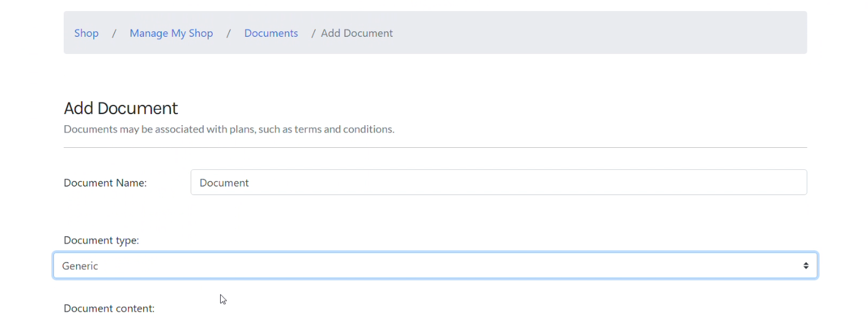The height and width of the screenshot is (319, 868).
Task: Click the slash separator after Shop breadcrumb
Action: coord(114,33)
